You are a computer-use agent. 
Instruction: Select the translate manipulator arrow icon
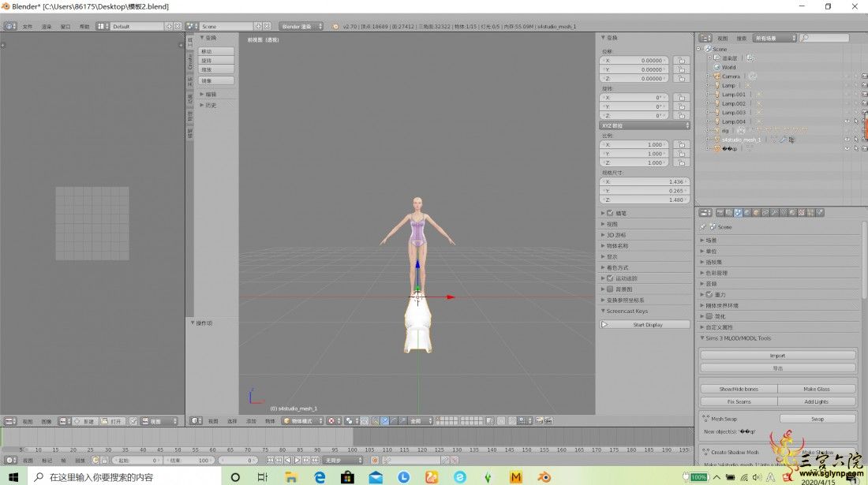(x=385, y=421)
